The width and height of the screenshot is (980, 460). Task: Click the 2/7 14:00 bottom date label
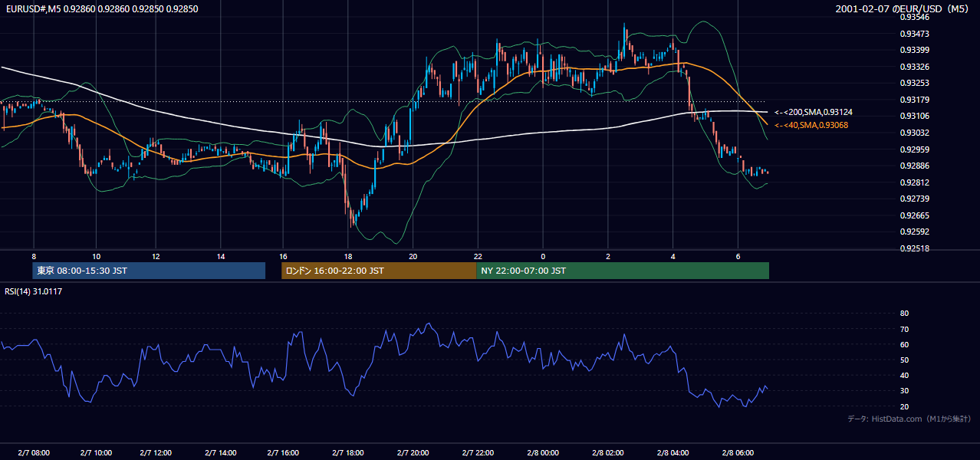tap(221, 453)
